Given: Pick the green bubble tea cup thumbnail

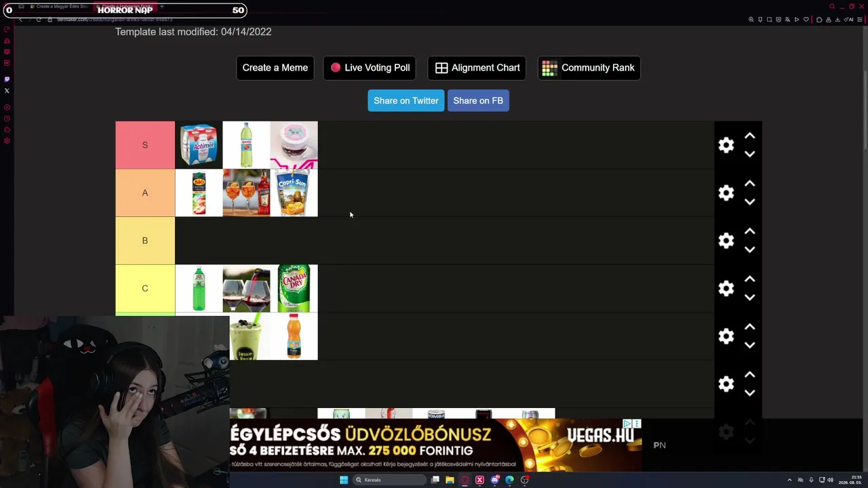Looking at the screenshot, I should coord(250,336).
